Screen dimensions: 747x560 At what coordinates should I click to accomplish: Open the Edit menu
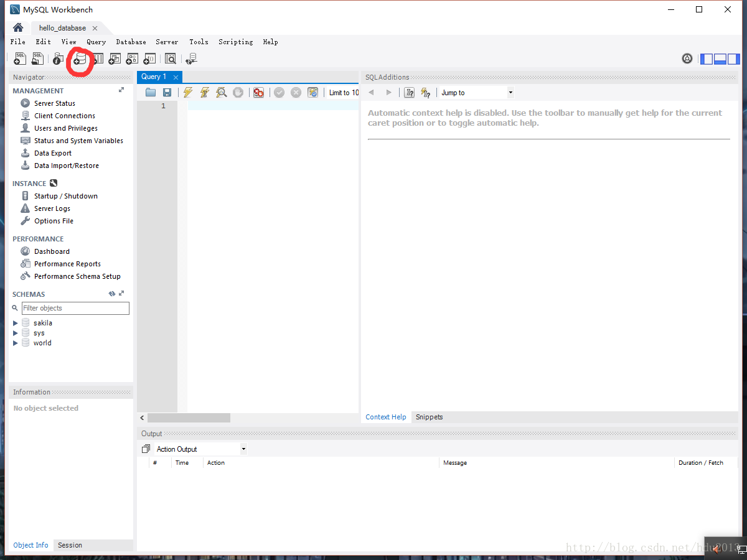click(x=43, y=42)
